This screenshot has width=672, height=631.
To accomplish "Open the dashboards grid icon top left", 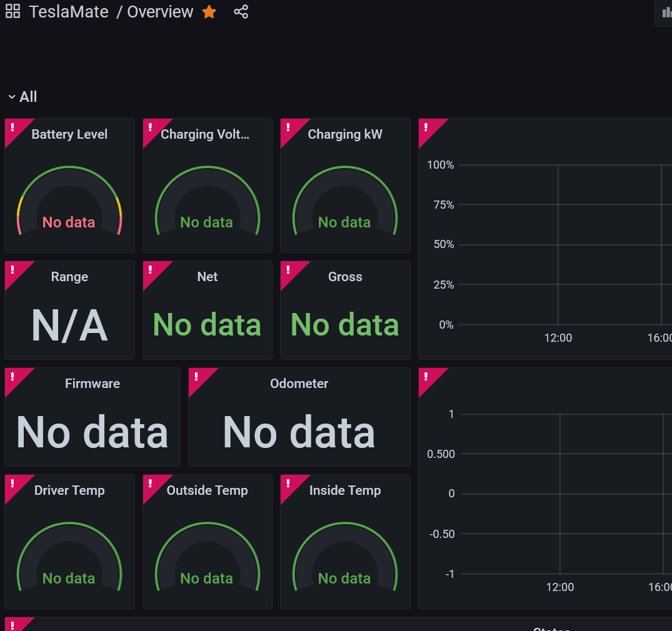I will point(12,11).
